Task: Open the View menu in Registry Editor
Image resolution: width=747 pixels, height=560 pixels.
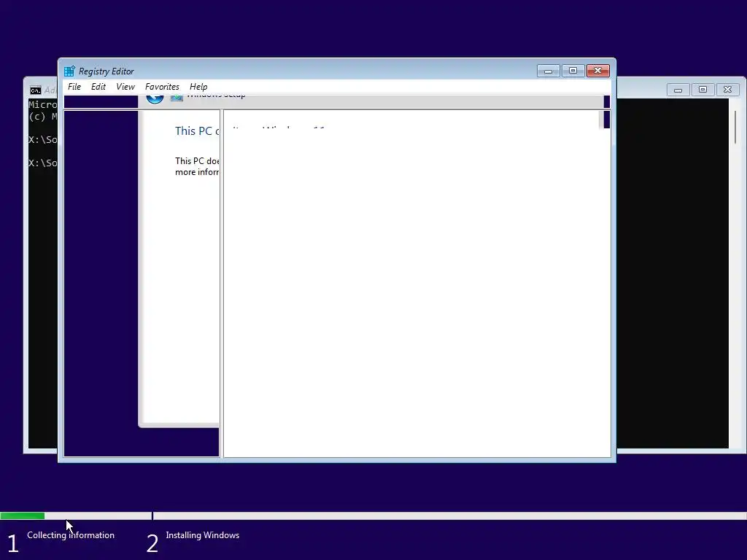Action: tap(125, 87)
